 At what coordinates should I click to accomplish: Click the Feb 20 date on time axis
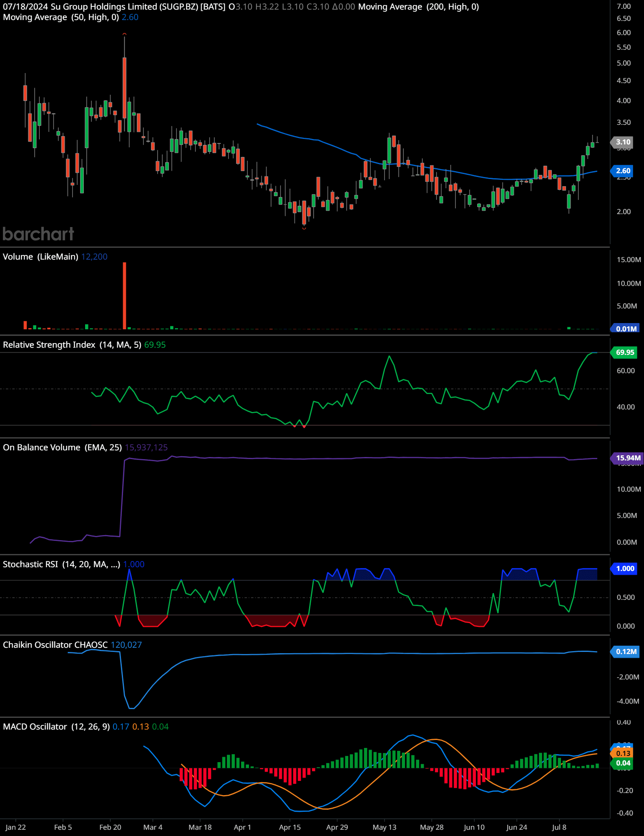[x=110, y=827]
